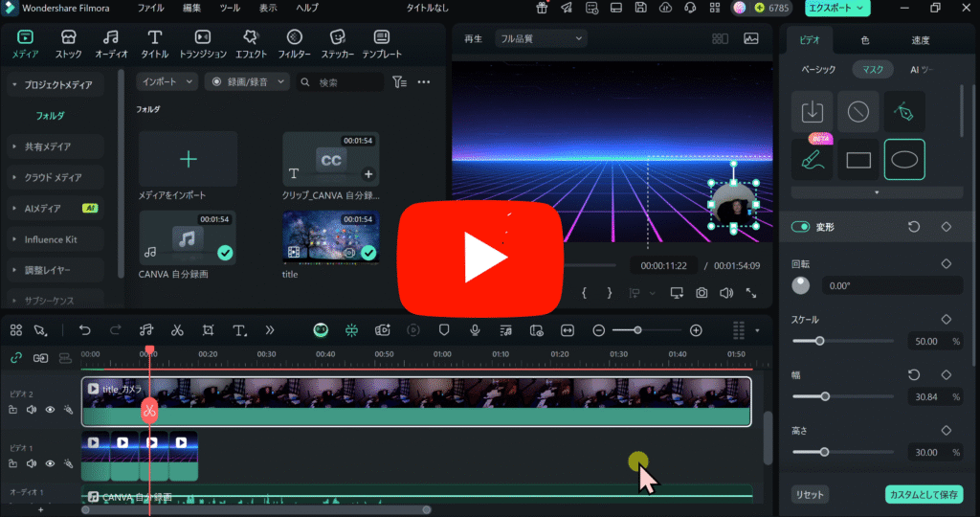The width and height of the screenshot is (980, 517).
Task: Click the Reset button
Action: [810, 494]
